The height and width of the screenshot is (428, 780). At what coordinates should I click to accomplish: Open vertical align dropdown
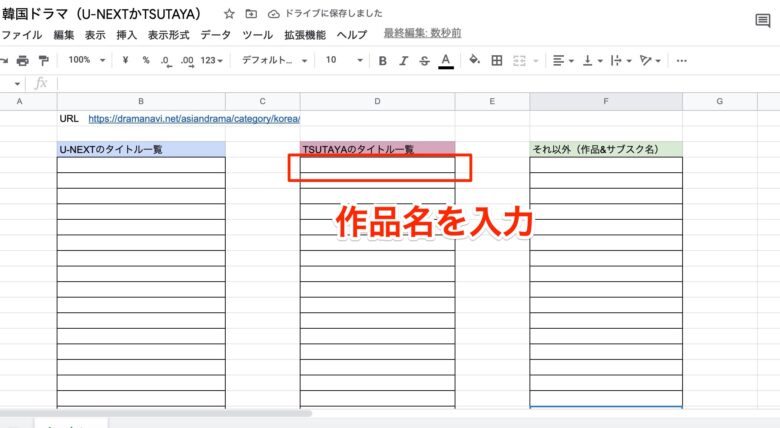[592, 61]
